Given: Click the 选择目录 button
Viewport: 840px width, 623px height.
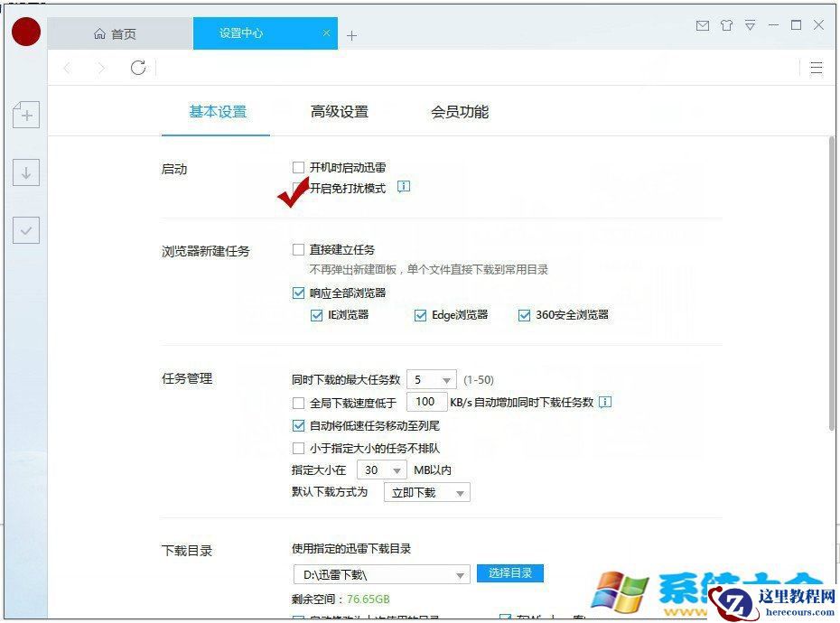Looking at the screenshot, I should coord(509,573).
